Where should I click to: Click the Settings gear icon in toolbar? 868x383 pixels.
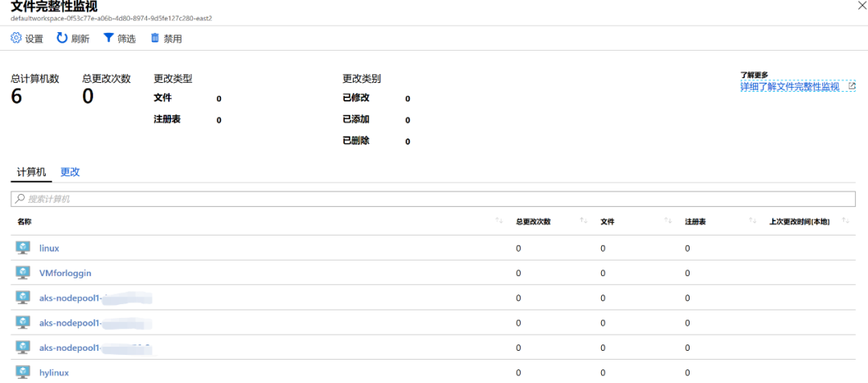point(16,38)
